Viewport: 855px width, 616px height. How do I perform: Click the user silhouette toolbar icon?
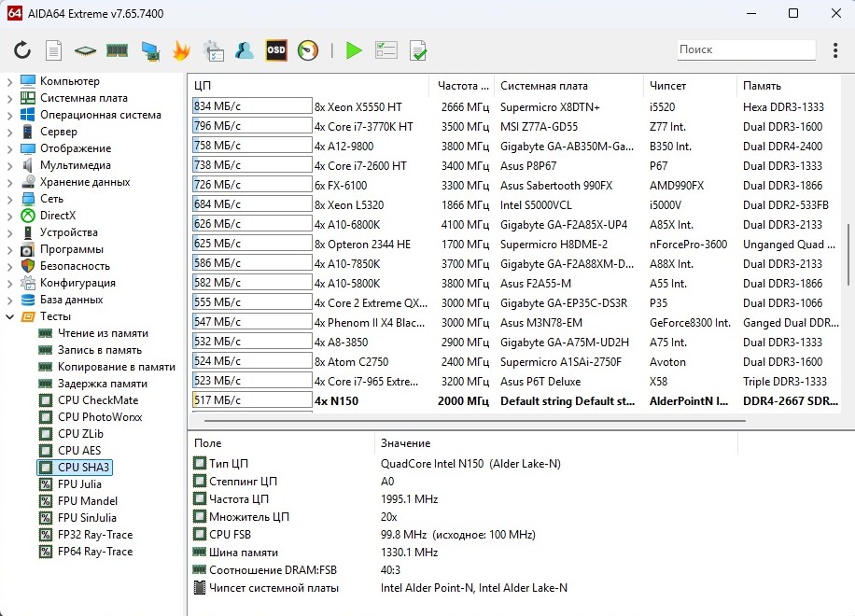tap(245, 50)
